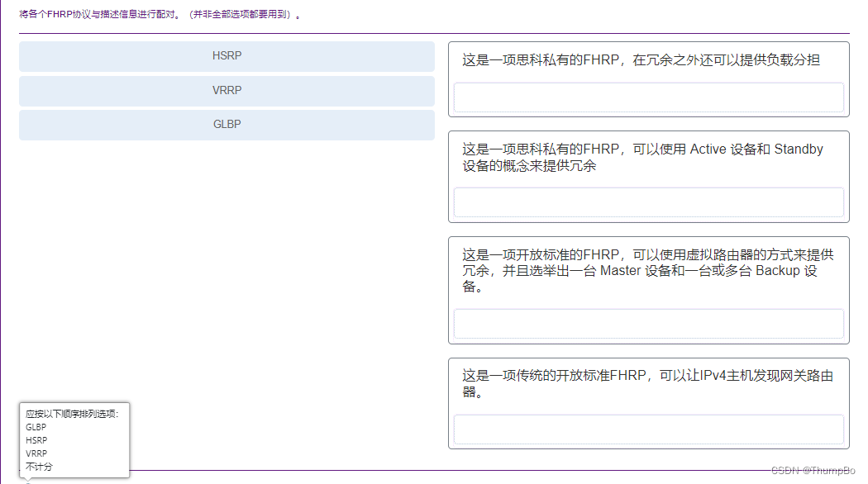
Task: Click the open-standard virtual router description text
Action: coord(645,270)
